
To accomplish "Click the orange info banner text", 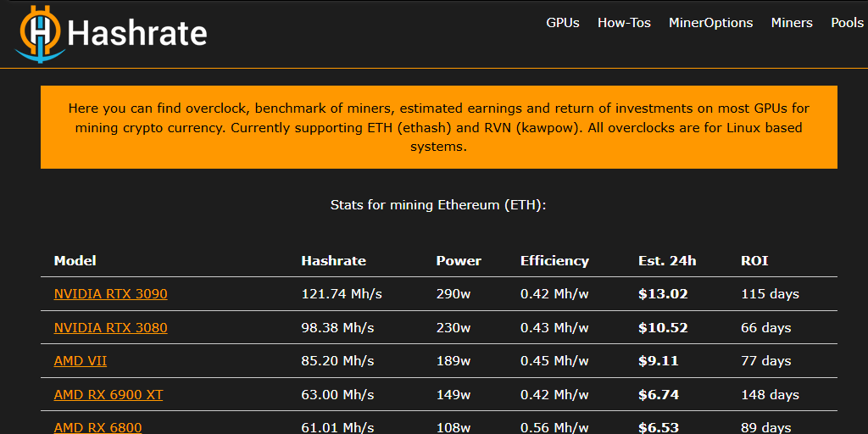I will [439, 127].
